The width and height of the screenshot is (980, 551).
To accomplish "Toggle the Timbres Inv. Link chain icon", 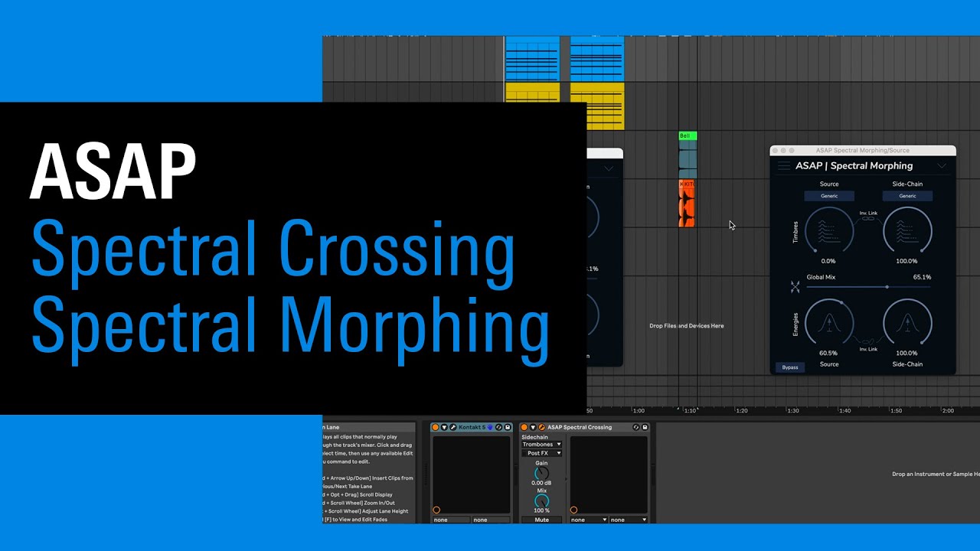I will [x=868, y=219].
